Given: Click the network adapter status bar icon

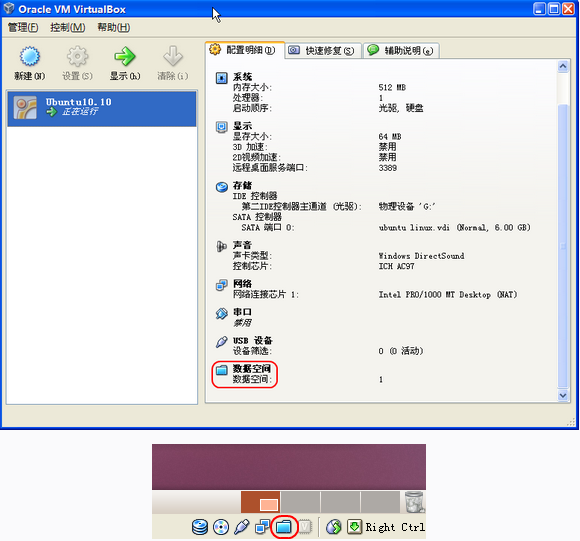Looking at the screenshot, I should pyautogui.click(x=262, y=527).
